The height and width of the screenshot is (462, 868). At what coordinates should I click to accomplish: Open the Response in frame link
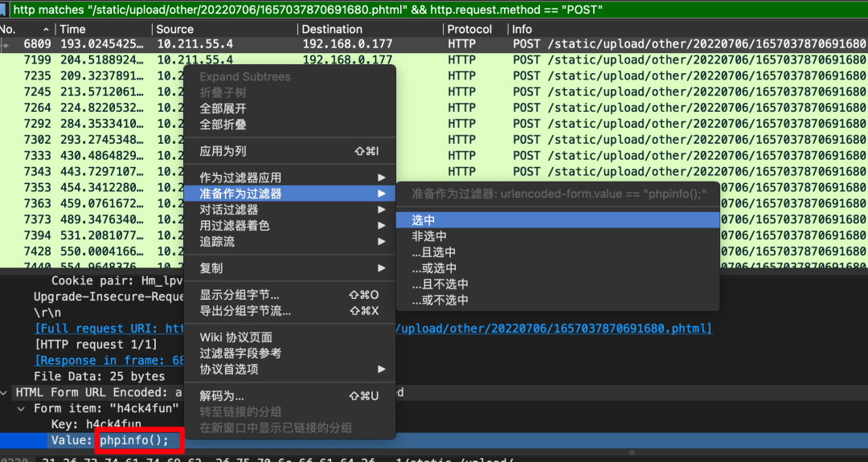point(109,361)
